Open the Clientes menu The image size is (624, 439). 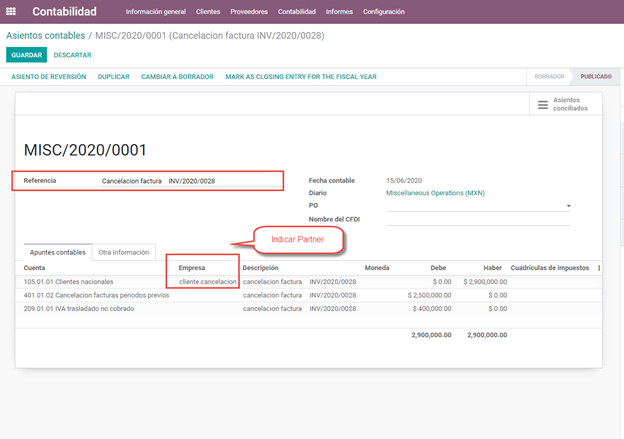[x=209, y=12]
